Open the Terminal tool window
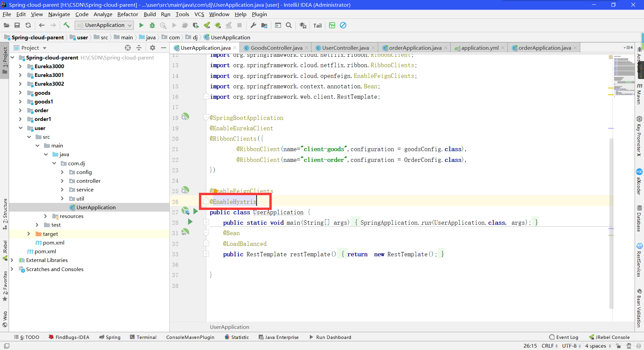Screen dimensions: 644x350 point(143,337)
